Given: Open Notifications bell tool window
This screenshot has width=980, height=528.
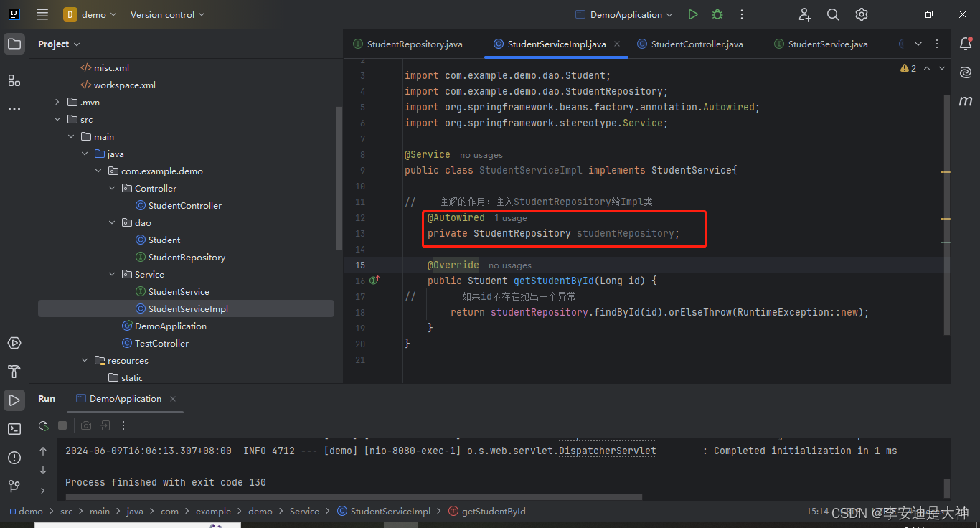Looking at the screenshot, I should pos(966,44).
